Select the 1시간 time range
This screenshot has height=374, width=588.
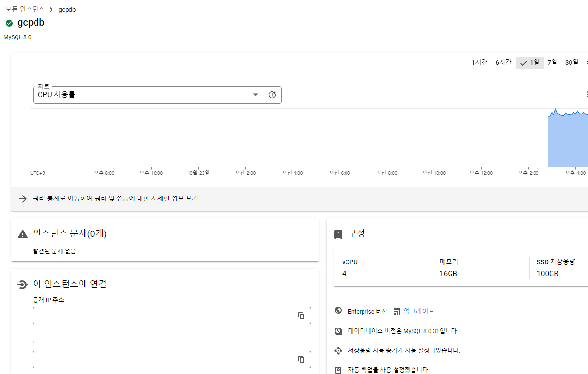pos(479,62)
